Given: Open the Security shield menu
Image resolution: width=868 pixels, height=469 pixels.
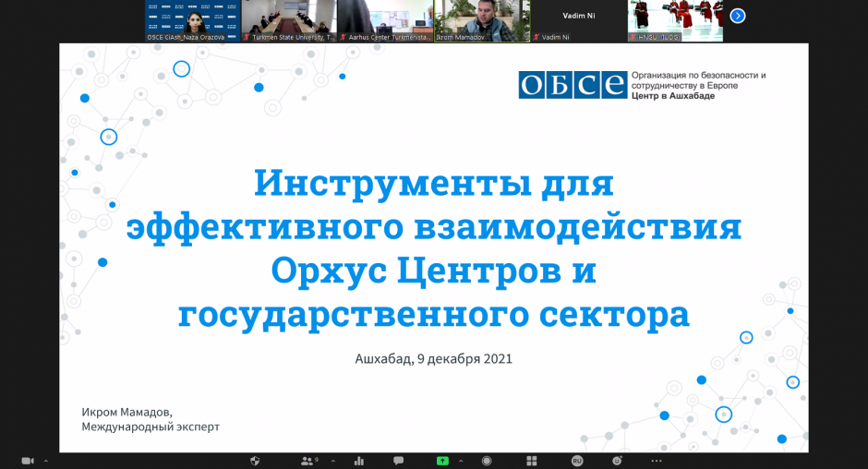Looking at the screenshot, I should pos(256,461).
